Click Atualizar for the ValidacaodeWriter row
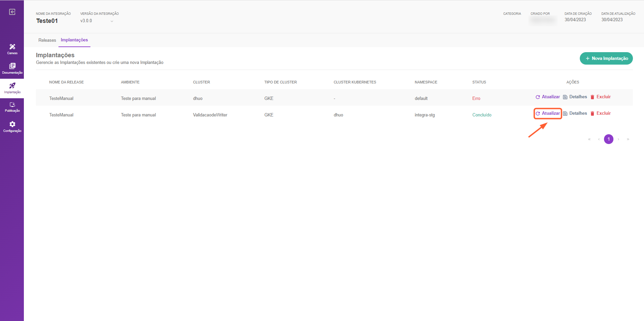Image resolution: width=644 pixels, height=321 pixels. pyautogui.click(x=548, y=113)
